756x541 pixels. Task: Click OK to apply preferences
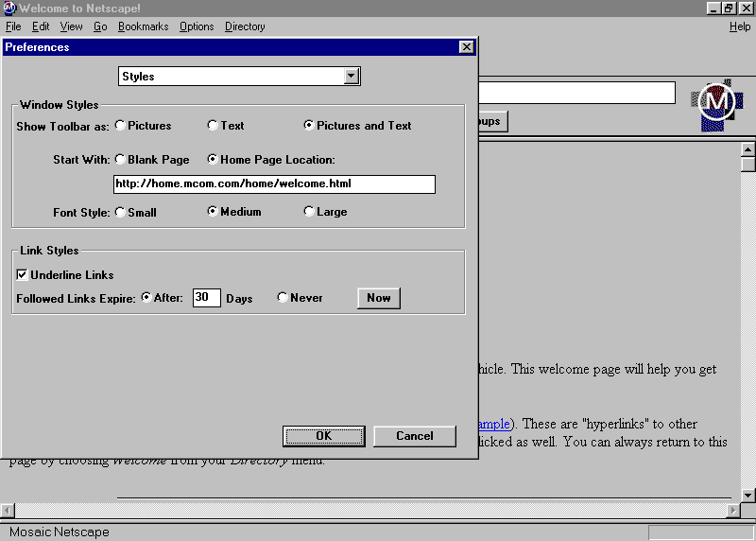tap(323, 436)
